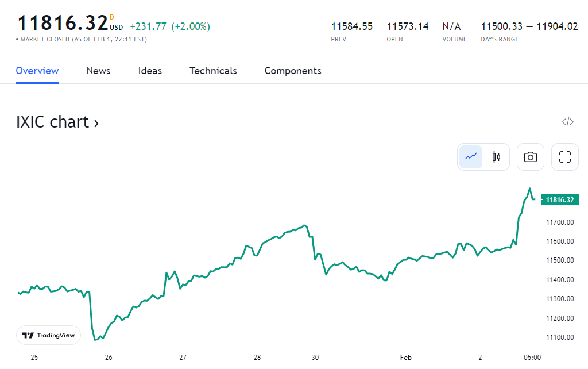Click the 11584.55 previous close value

(x=351, y=26)
